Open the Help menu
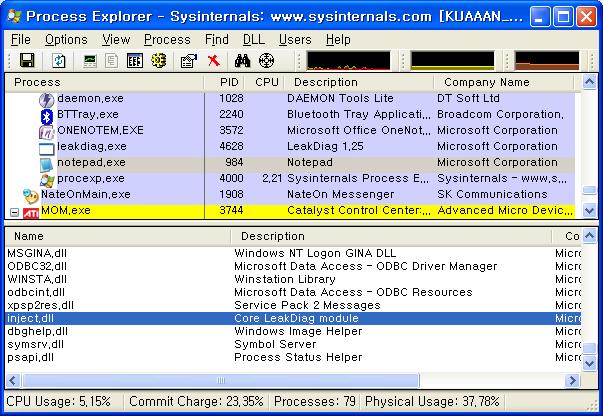Image resolution: width=603 pixels, height=416 pixels. (x=338, y=40)
